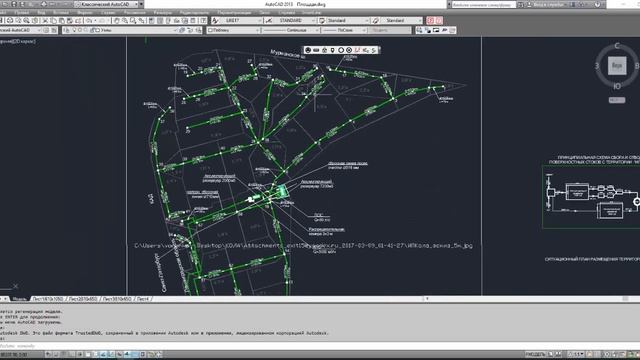
Task: Click the search input field in title bar
Action: (x=483, y=4)
